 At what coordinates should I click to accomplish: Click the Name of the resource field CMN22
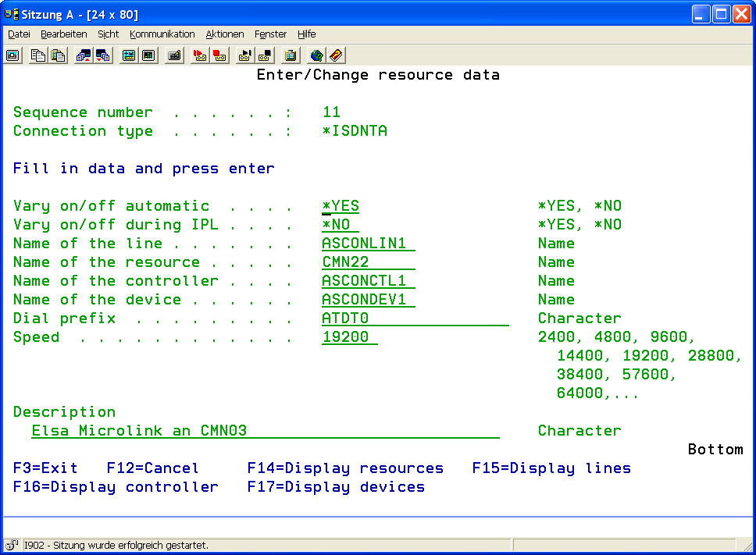tap(368, 262)
